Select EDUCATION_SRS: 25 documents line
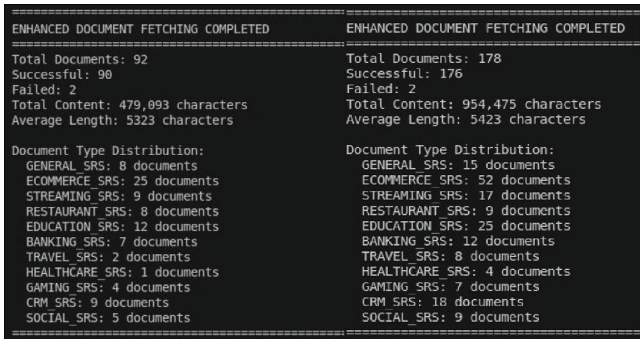Image resolution: width=644 pixels, height=344 pixels. pyautogui.click(x=466, y=226)
